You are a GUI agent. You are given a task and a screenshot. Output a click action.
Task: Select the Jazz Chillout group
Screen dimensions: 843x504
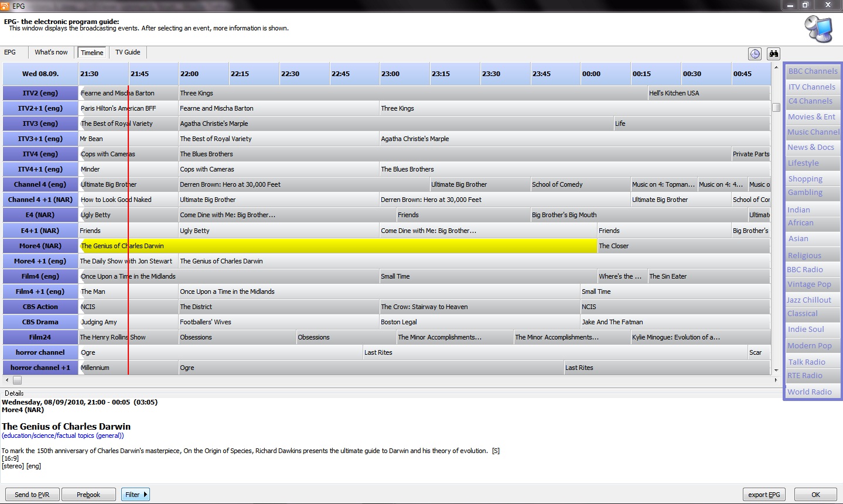click(x=813, y=300)
